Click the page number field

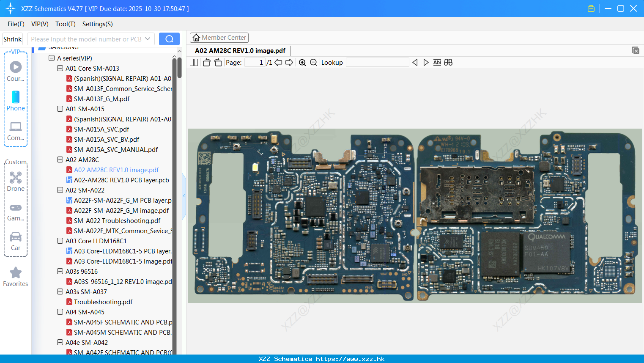click(255, 63)
